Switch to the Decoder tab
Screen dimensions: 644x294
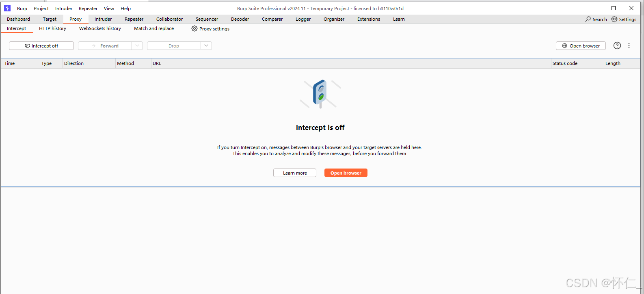[240, 19]
